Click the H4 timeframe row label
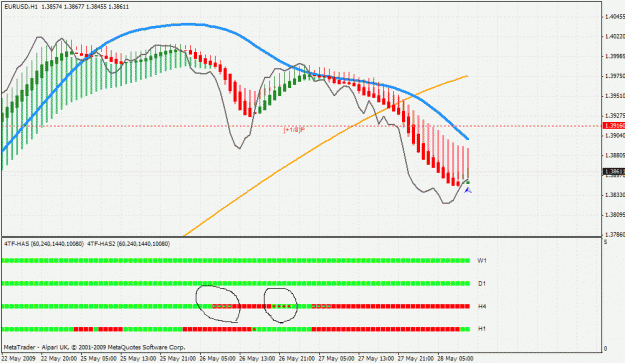Image resolution: width=625 pixels, height=363 pixels. (x=482, y=306)
